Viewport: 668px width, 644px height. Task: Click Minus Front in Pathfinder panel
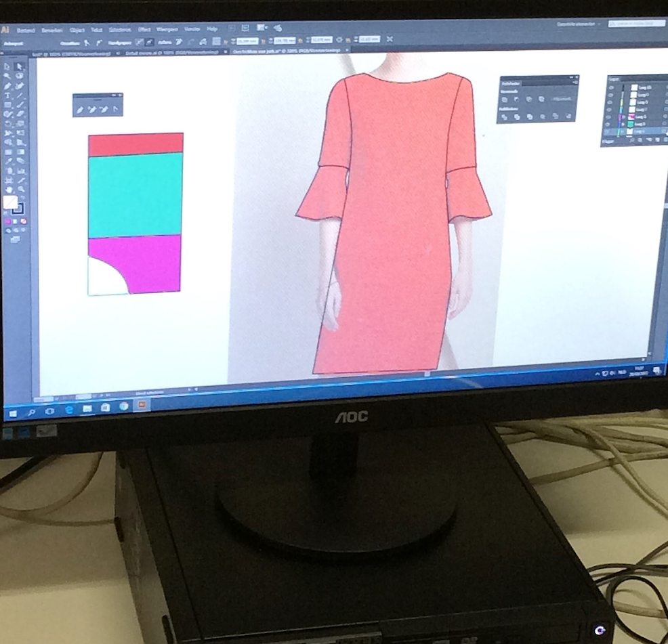pyautogui.click(x=516, y=100)
